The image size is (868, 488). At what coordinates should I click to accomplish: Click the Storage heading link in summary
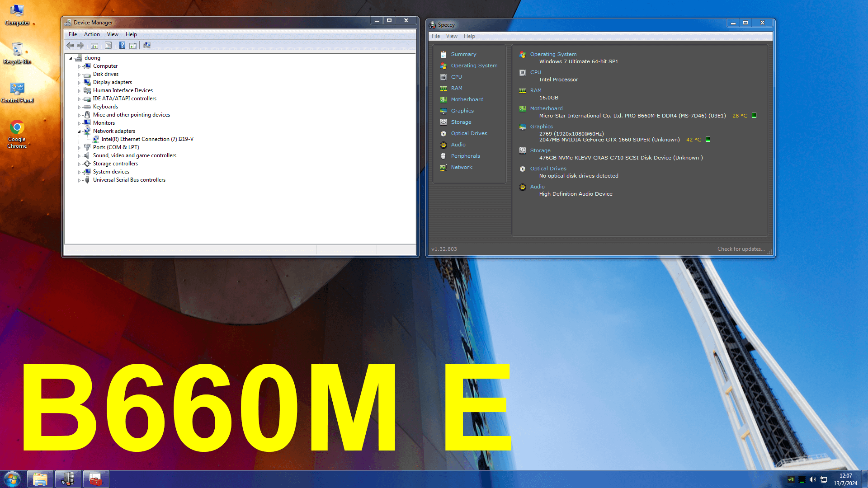pos(540,150)
